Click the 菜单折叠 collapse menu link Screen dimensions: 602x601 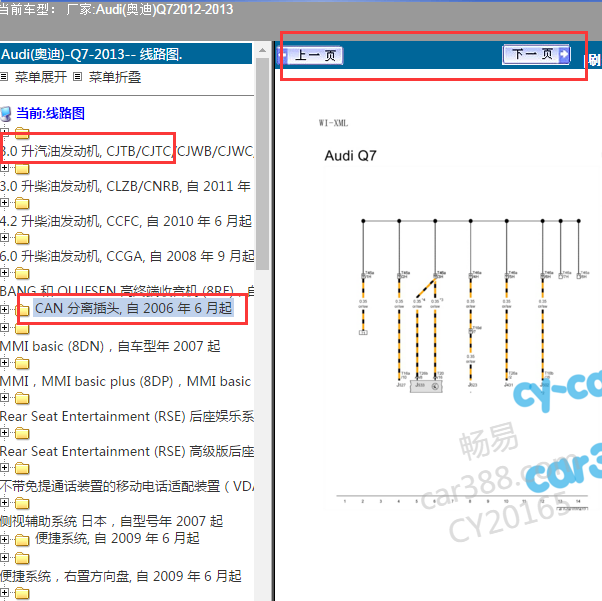pos(115,77)
